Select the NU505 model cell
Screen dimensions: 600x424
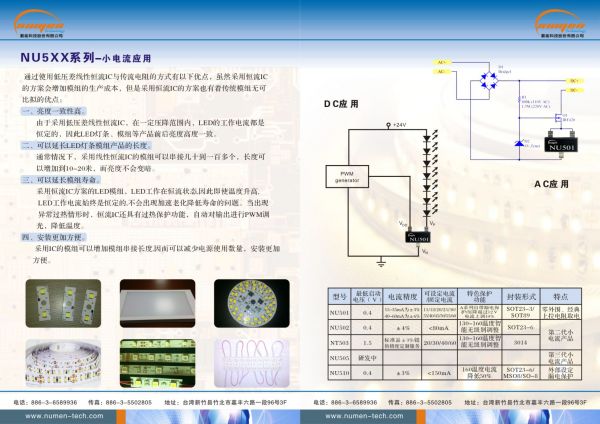click(339, 358)
